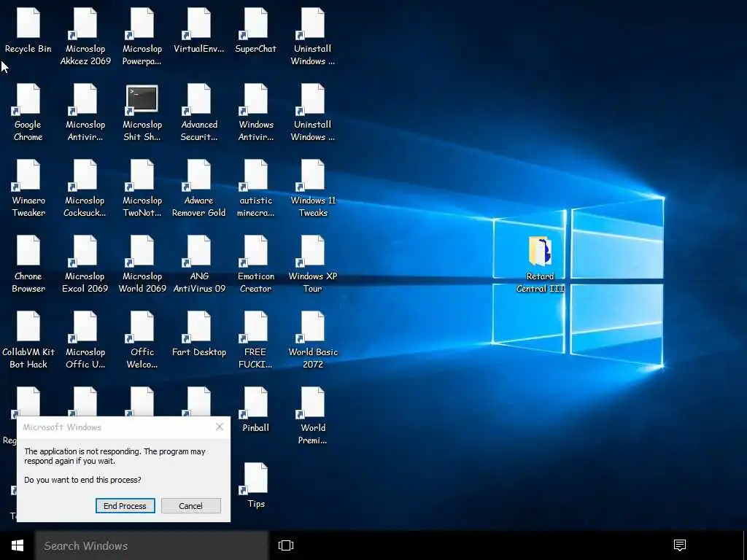
Task: Select Microslop World 2069 shortcut
Action: (142, 264)
